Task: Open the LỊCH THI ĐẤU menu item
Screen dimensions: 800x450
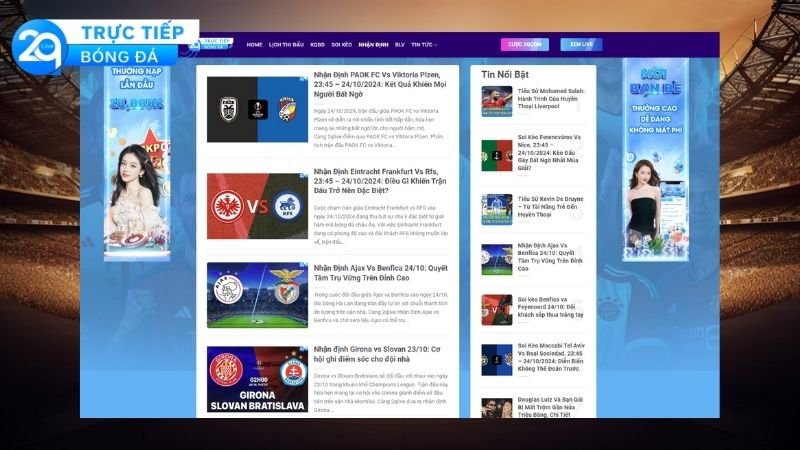Action: pyautogui.click(x=286, y=45)
